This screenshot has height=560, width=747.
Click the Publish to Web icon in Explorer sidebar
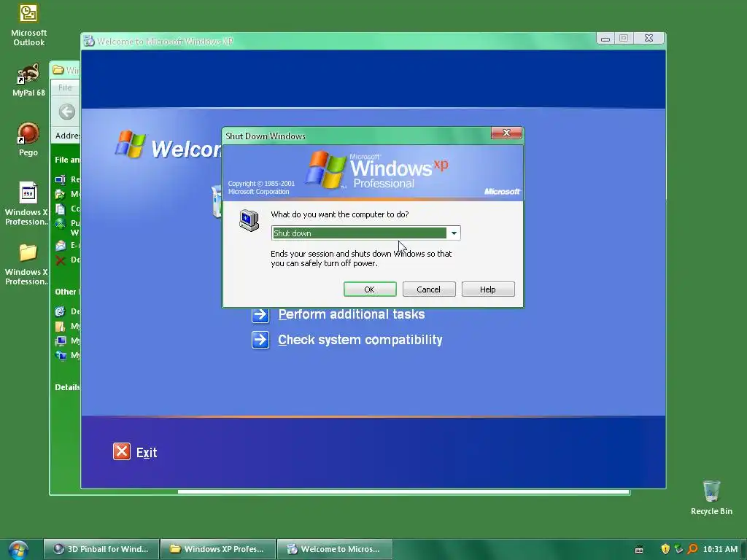pyautogui.click(x=60, y=224)
